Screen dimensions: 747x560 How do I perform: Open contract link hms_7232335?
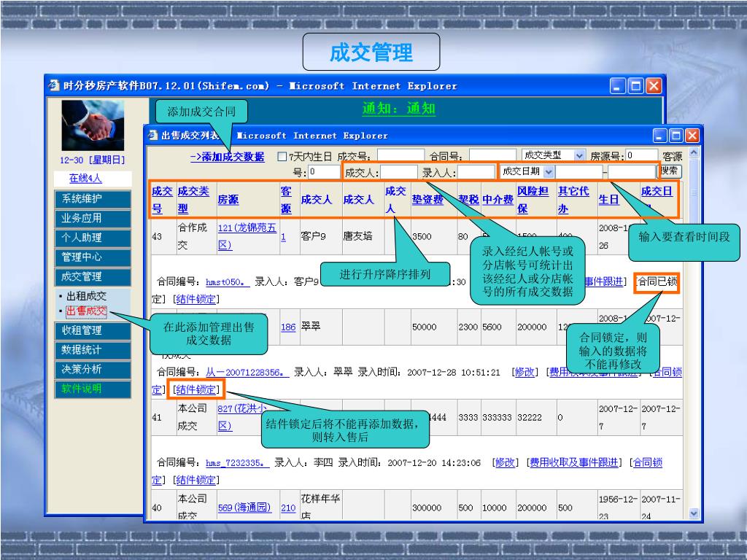pyautogui.click(x=238, y=463)
